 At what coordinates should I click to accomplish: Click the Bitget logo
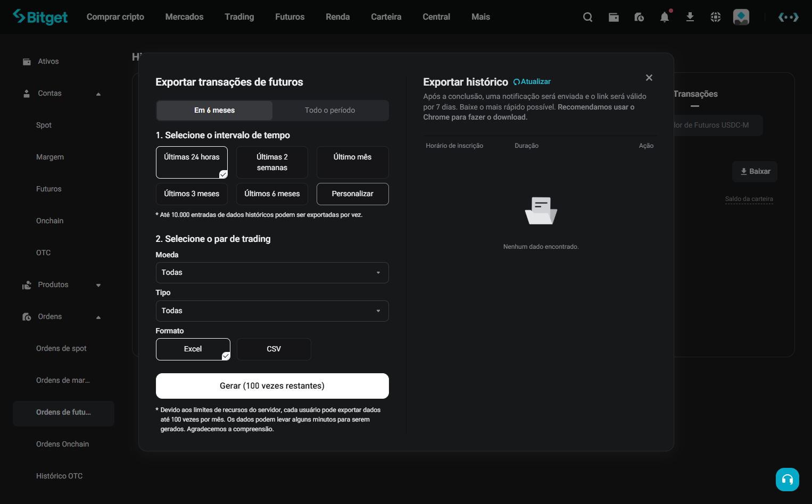click(x=40, y=17)
